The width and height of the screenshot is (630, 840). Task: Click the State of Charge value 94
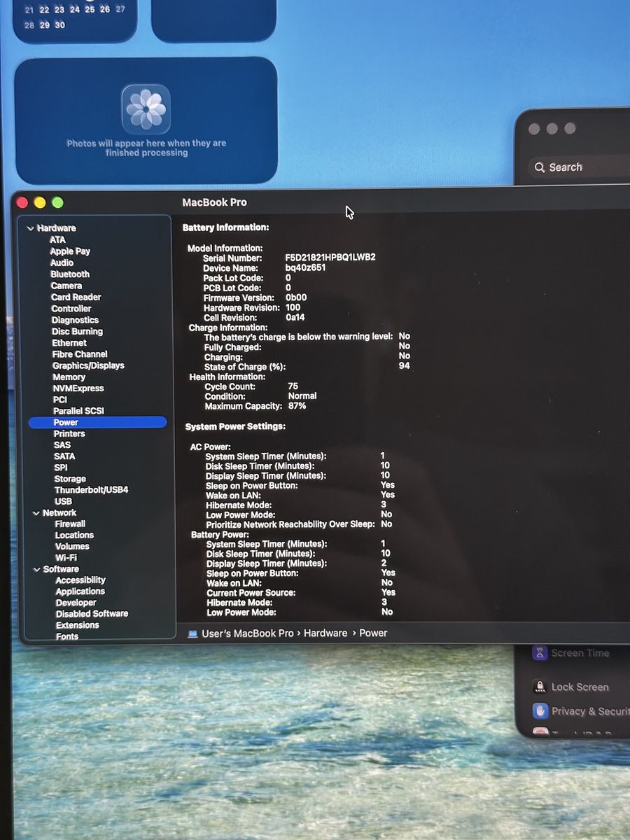pyautogui.click(x=405, y=366)
